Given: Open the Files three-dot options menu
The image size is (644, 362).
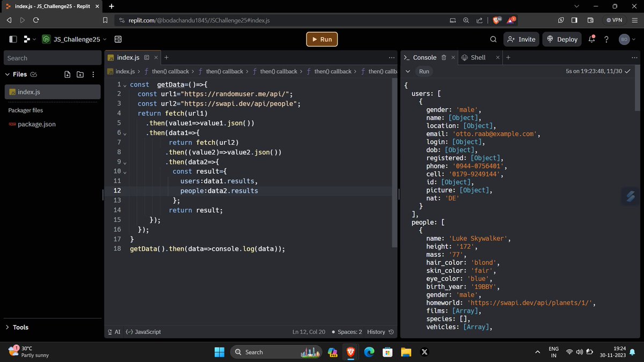Looking at the screenshot, I should [x=93, y=74].
